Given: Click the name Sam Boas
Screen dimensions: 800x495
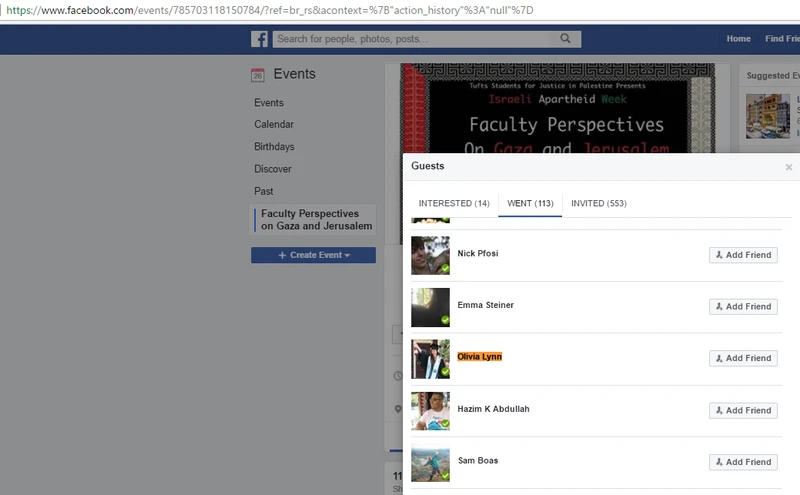Looking at the screenshot, I should 478,460.
